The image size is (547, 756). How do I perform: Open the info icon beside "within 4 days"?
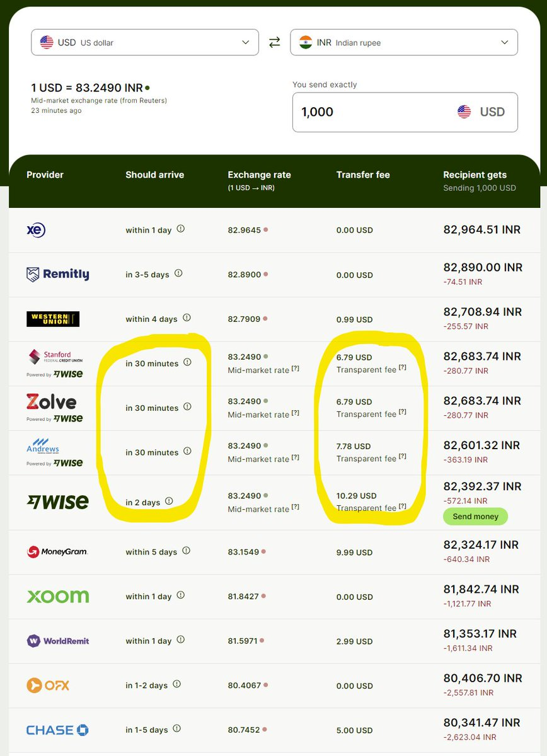(x=186, y=318)
